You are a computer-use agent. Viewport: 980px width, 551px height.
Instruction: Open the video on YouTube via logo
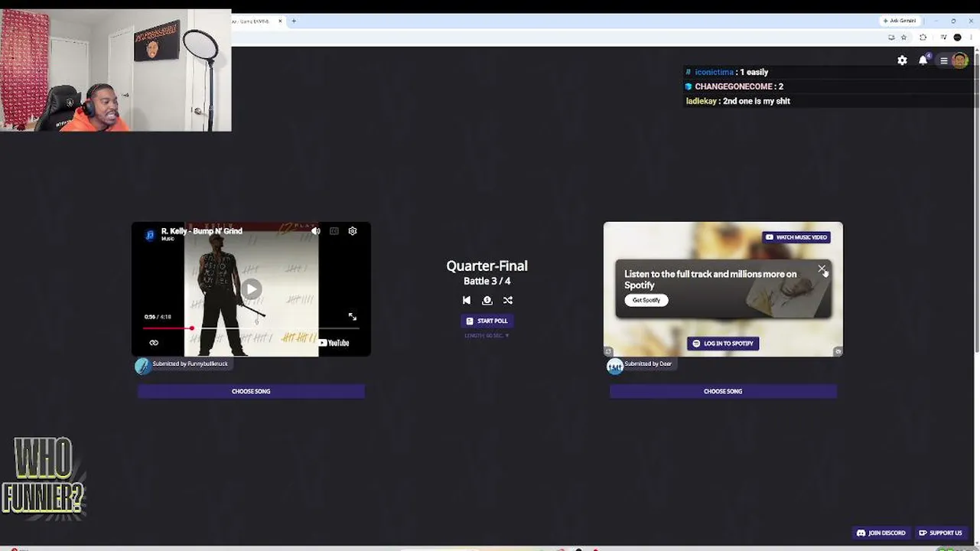(334, 343)
